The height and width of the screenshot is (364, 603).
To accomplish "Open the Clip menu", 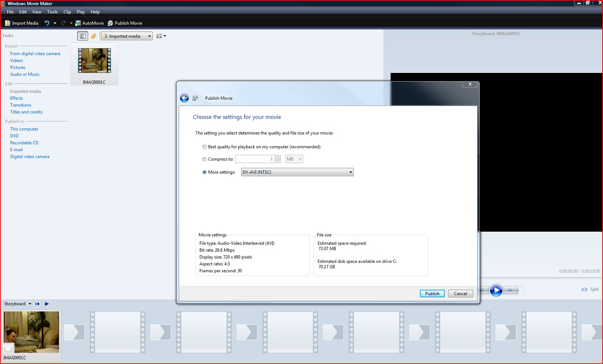I will (x=67, y=12).
